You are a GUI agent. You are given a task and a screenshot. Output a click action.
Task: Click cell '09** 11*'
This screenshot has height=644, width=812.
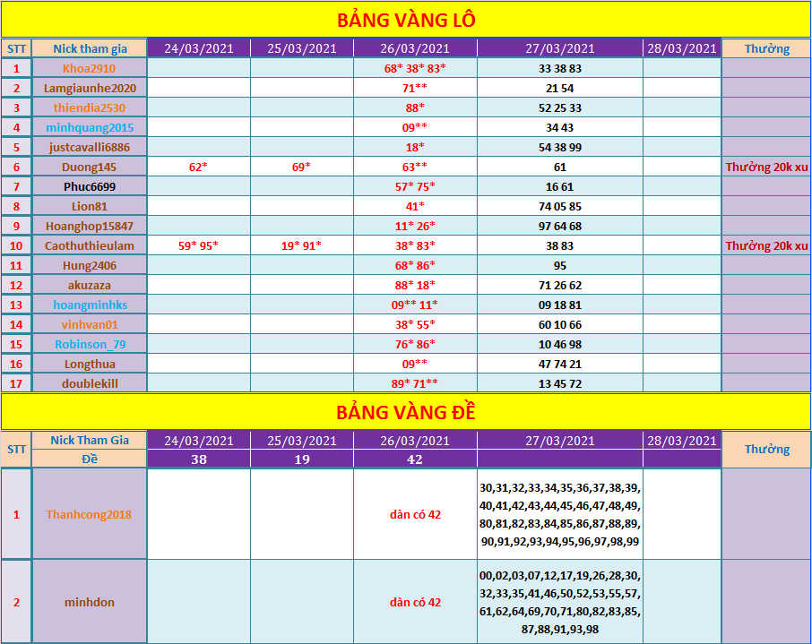(415, 305)
